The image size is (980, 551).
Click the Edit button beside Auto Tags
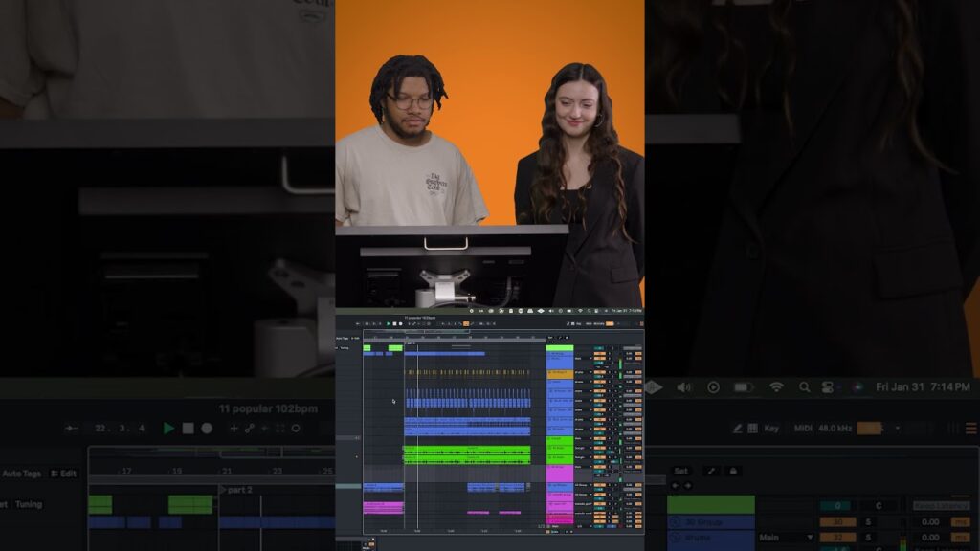64,474
